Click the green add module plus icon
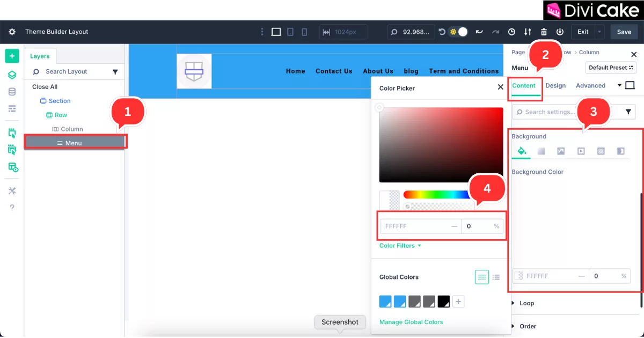This screenshot has width=644, height=338. 12,56
